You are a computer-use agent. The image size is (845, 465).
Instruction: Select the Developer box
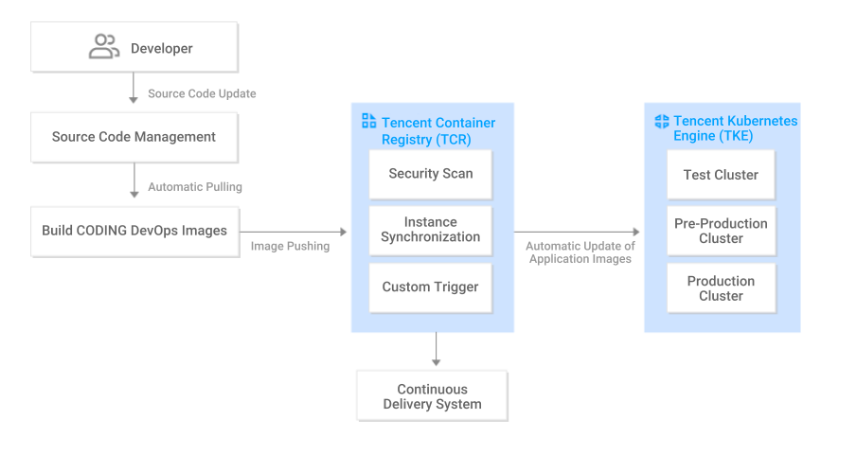134,47
